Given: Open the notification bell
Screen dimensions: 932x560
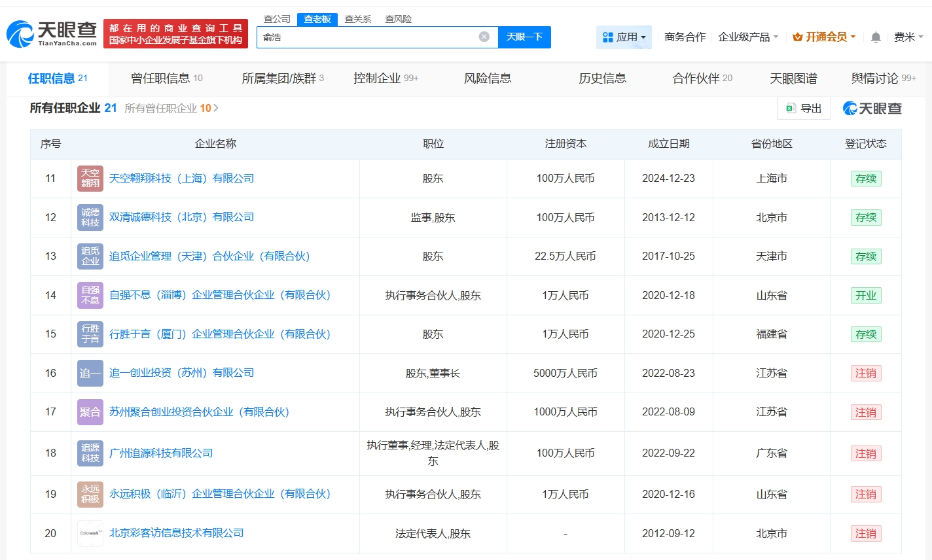Looking at the screenshot, I should [876, 37].
